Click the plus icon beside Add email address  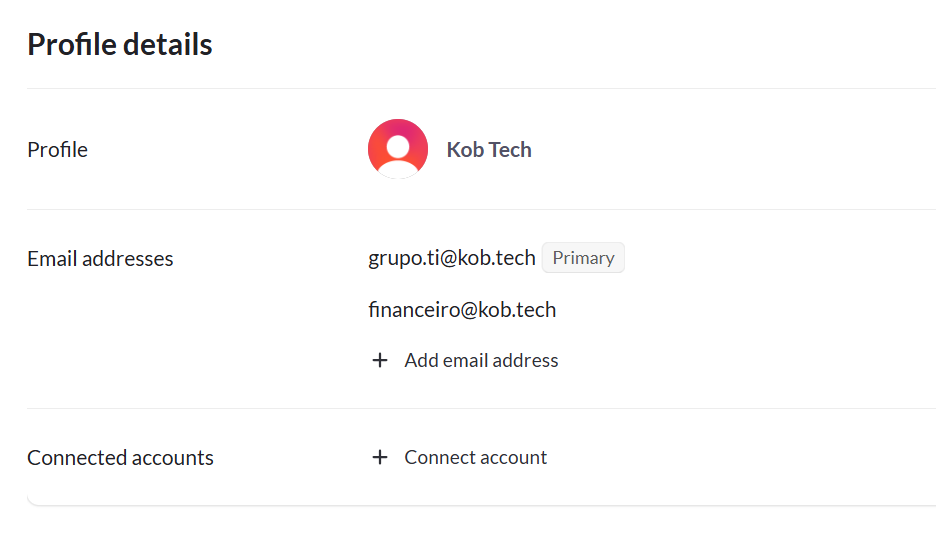pos(380,360)
